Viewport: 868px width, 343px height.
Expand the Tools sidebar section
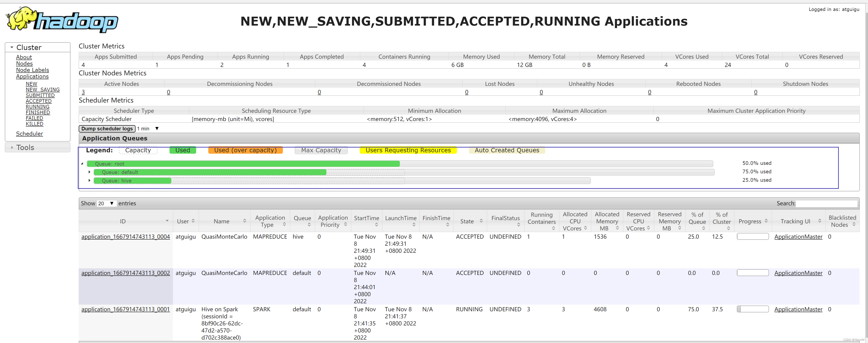(12, 148)
